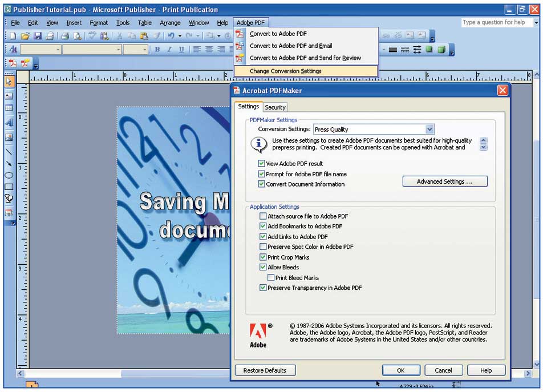This screenshot has width=543, height=392.
Task: Choose the Arrow Style icon
Action: click(417, 50)
